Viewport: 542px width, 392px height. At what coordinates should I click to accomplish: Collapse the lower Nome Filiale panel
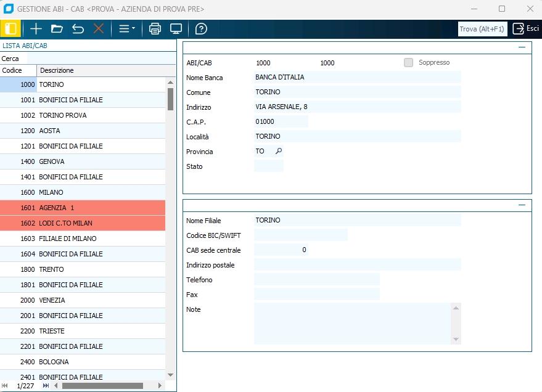click(522, 205)
